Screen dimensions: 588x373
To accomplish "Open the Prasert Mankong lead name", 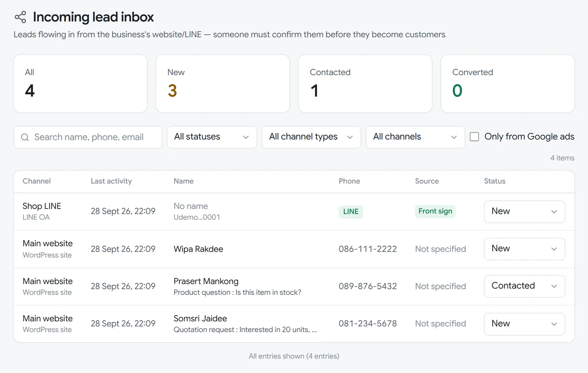I will point(206,281).
